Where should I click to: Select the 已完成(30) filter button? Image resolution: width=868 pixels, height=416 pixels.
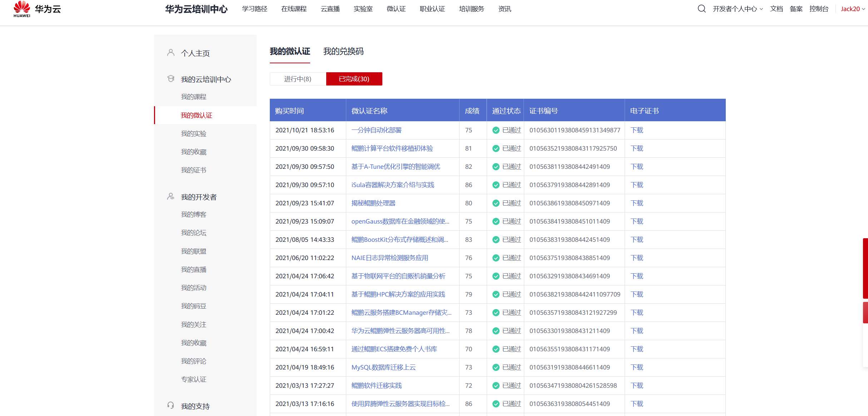pyautogui.click(x=354, y=79)
